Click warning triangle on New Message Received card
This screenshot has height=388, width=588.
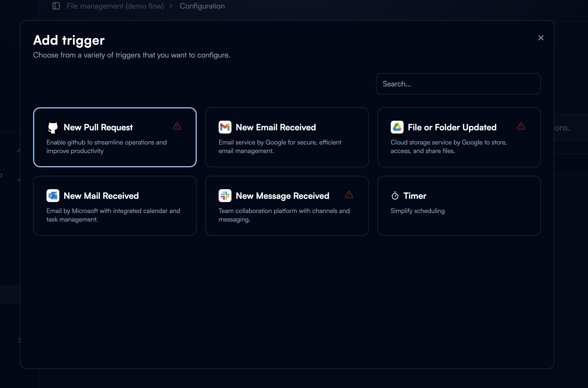[x=349, y=195]
